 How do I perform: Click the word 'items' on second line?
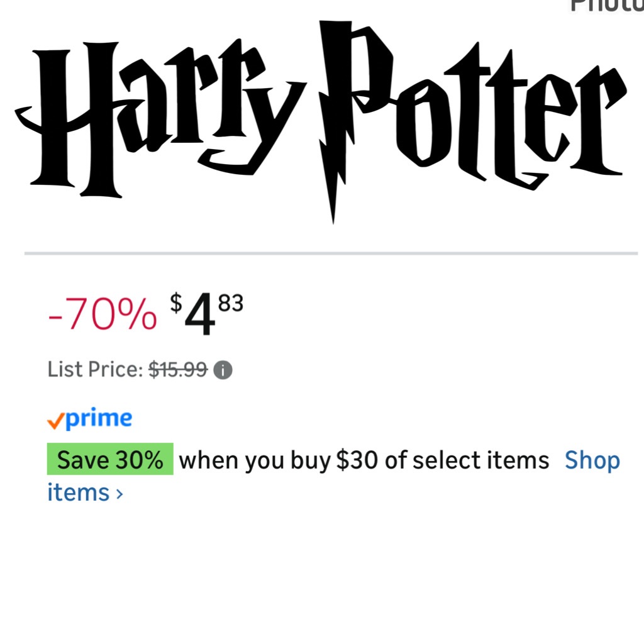(79, 492)
